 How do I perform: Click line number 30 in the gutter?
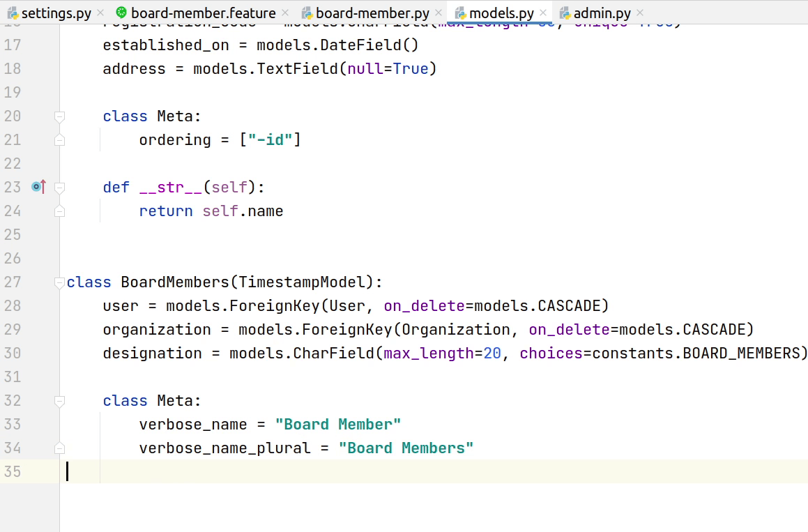(13, 353)
